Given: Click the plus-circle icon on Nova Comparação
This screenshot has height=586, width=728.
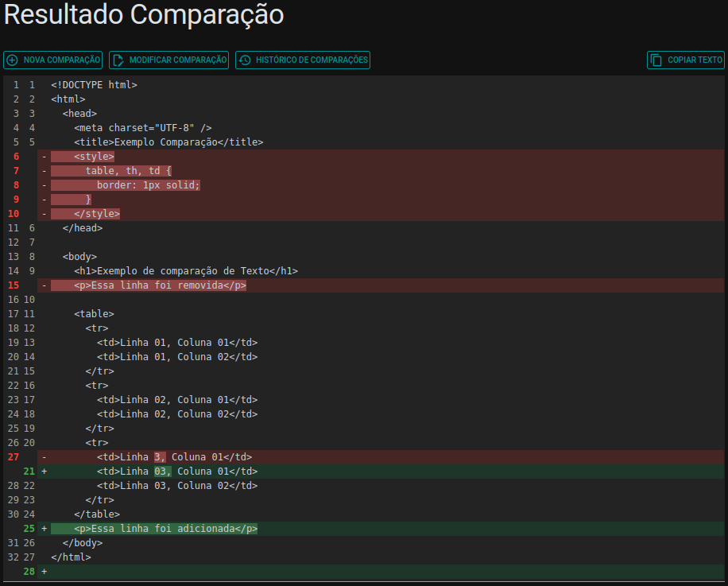Looking at the screenshot, I should 12,60.
